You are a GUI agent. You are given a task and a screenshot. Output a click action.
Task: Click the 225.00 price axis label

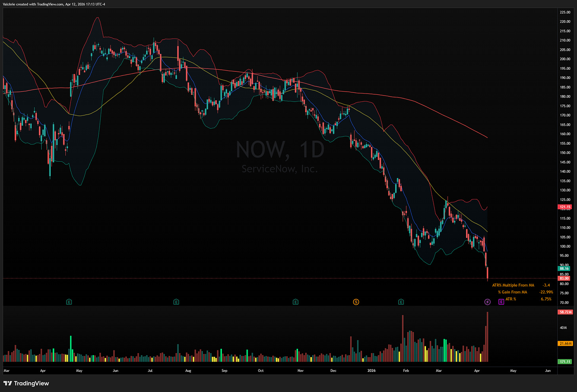click(565, 12)
